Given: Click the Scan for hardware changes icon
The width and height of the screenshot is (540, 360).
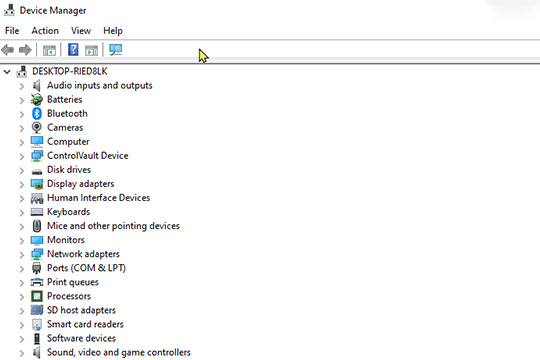Looking at the screenshot, I should [x=115, y=50].
